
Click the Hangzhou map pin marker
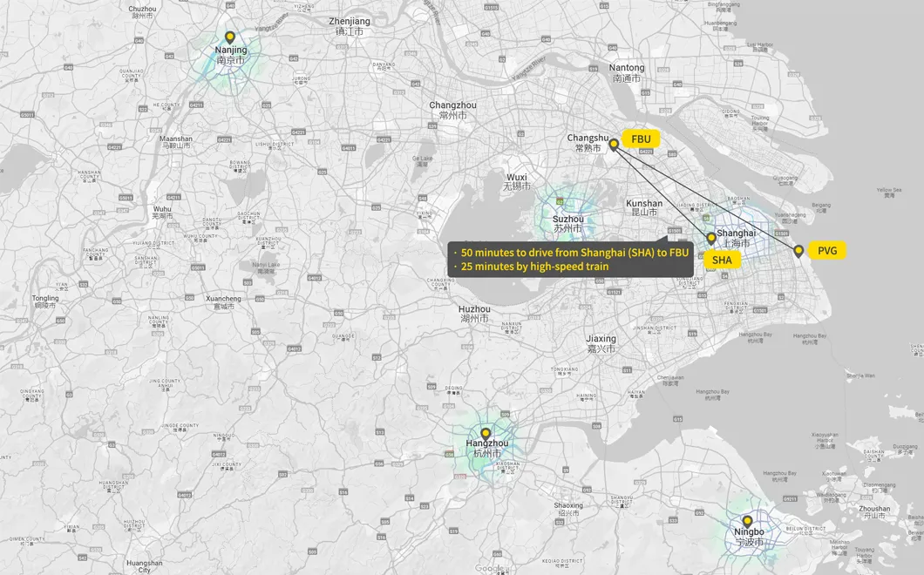click(x=486, y=433)
